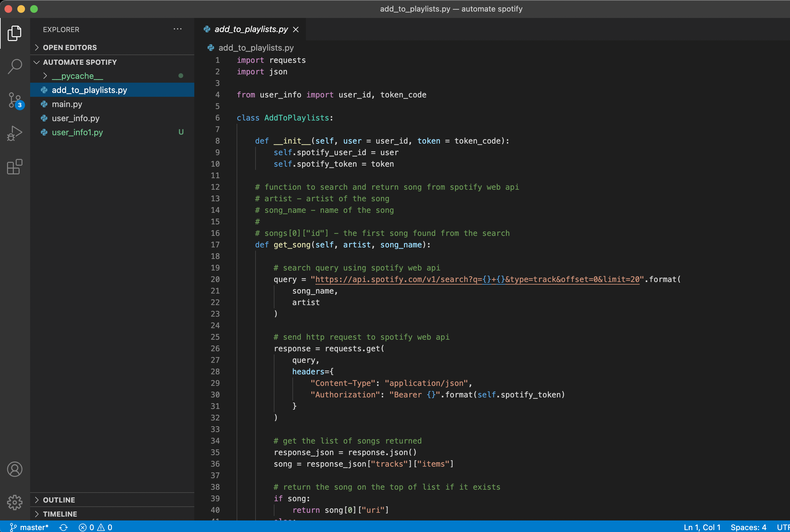Click the Ln 1, Col 1 indicator
This screenshot has height=532, width=790.
pyautogui.click(x=702, y=527)
